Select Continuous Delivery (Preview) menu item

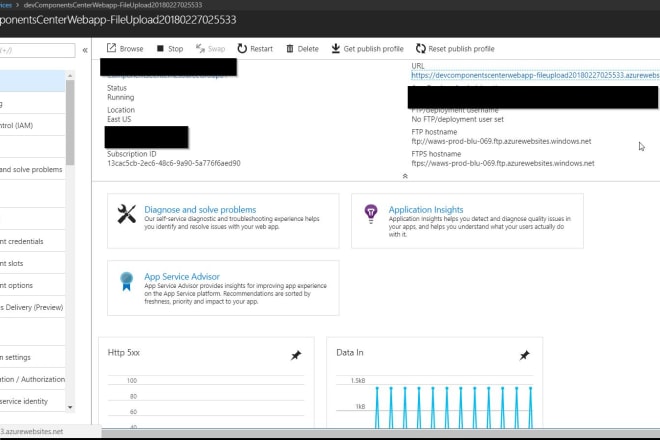point(32,307)
